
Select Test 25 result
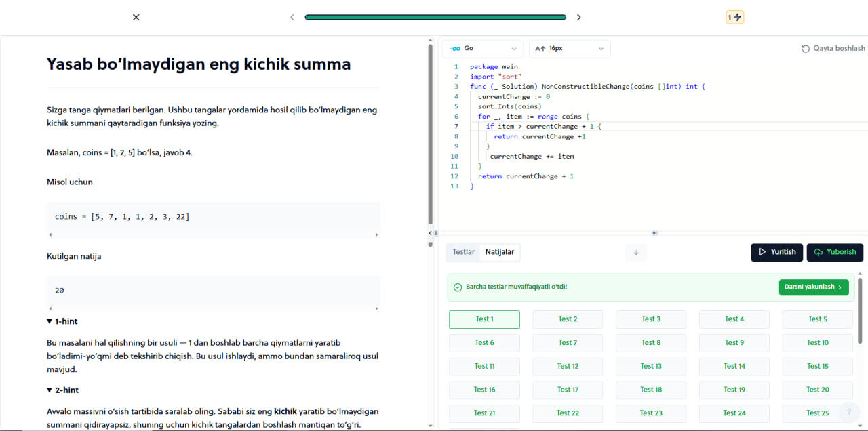[x=817, y=413]
